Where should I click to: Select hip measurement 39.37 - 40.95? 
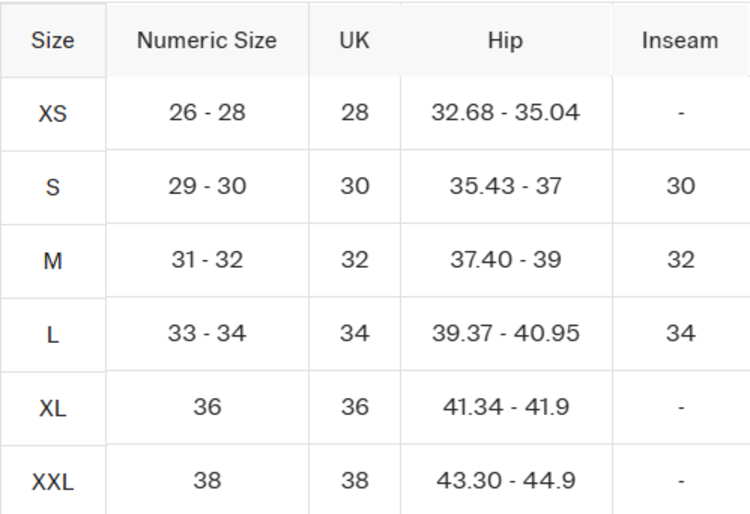point(505,333)
